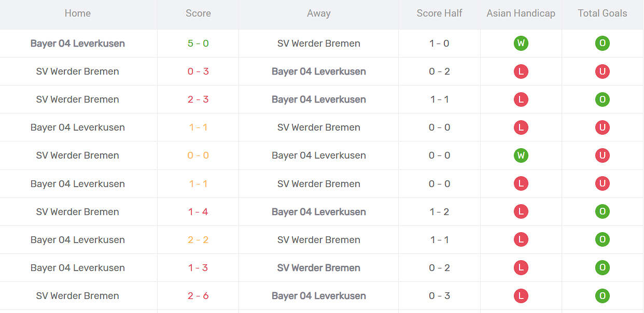
Task: Click the Total Goals column header
Action: point(602,13)
